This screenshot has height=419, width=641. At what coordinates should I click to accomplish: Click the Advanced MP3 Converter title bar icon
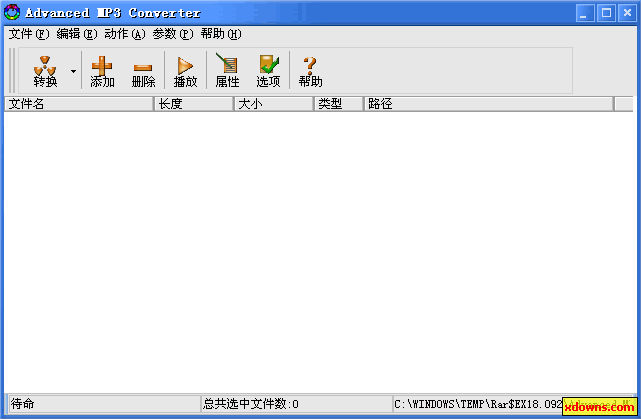coord(12,12)
